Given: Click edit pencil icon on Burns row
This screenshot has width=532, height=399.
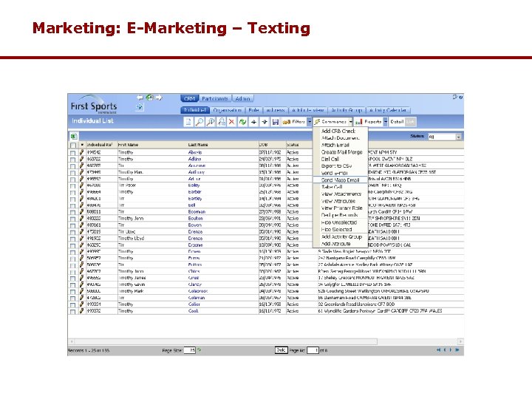Looking at the screenshot, I should pos(81,258).
